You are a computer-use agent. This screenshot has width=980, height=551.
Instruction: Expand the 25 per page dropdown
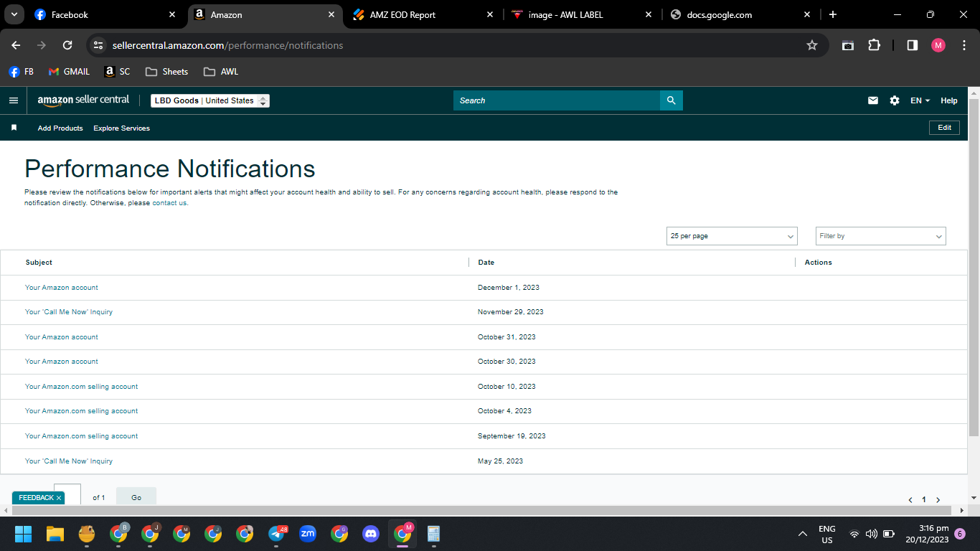[732, 236]
